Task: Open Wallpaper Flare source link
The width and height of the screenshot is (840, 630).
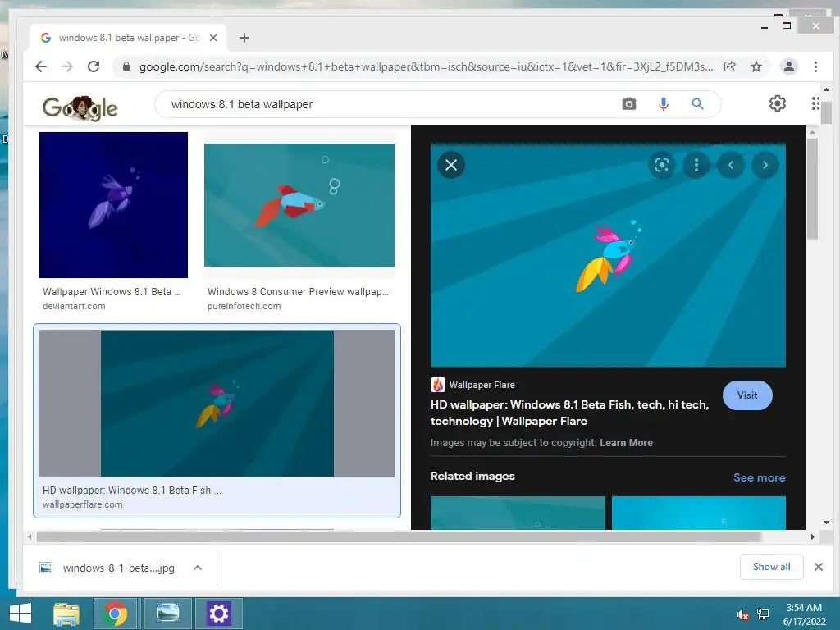Action: pyautogui.click(x=472, y=385)
